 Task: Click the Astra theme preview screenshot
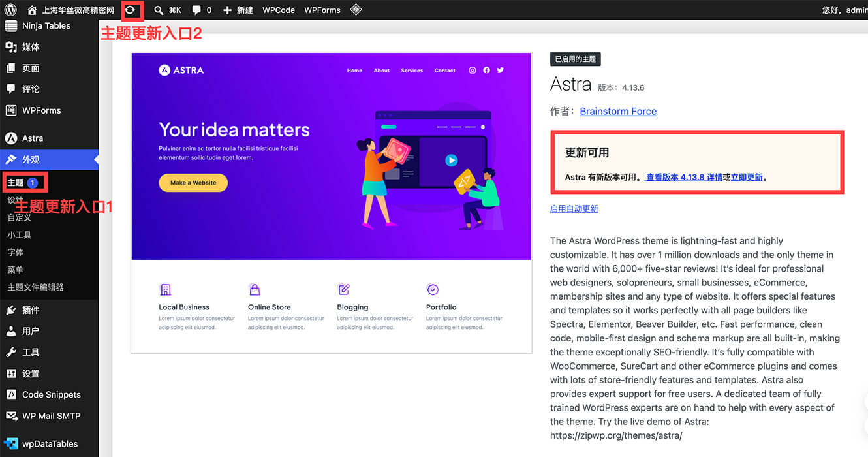click(x=332, y=202)
